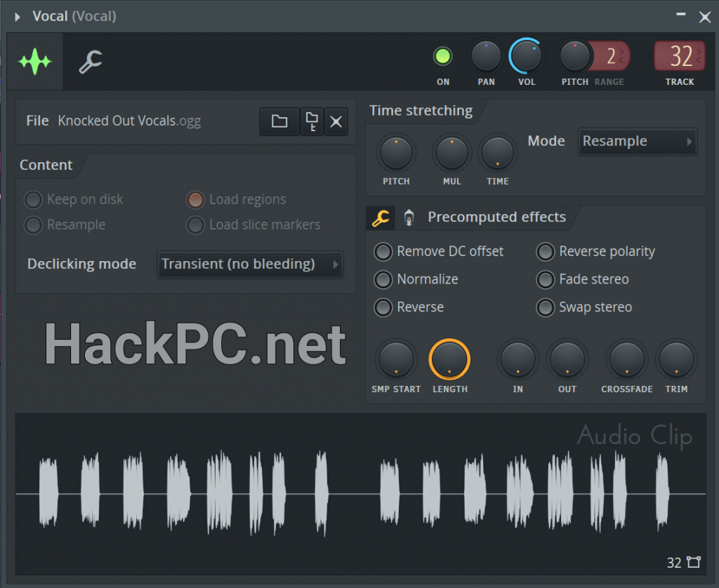Screen dimensions: 719x588
Task: Enable the Normalize option
Action: pos(383,279)
